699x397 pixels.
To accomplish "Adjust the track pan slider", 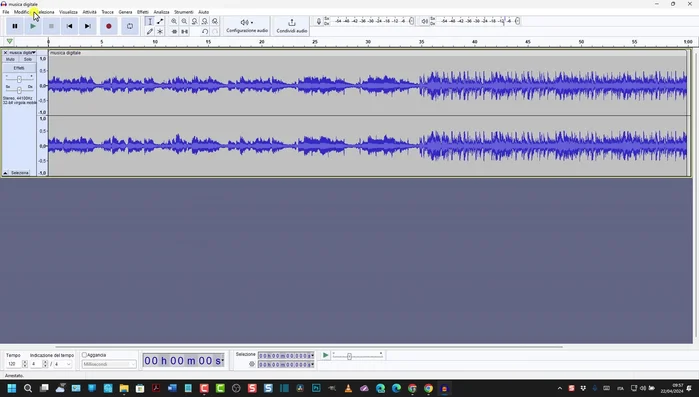I will [19, 90].
